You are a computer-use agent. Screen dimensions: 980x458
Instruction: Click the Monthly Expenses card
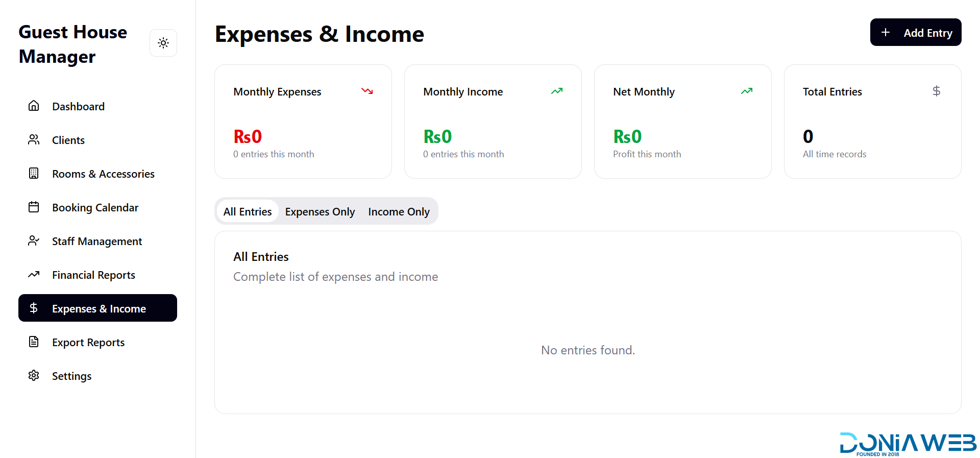303,122
